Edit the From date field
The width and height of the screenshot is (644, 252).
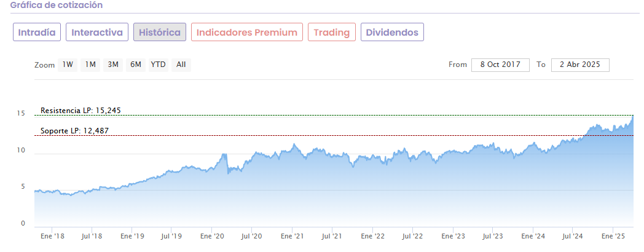pos(500,65)
